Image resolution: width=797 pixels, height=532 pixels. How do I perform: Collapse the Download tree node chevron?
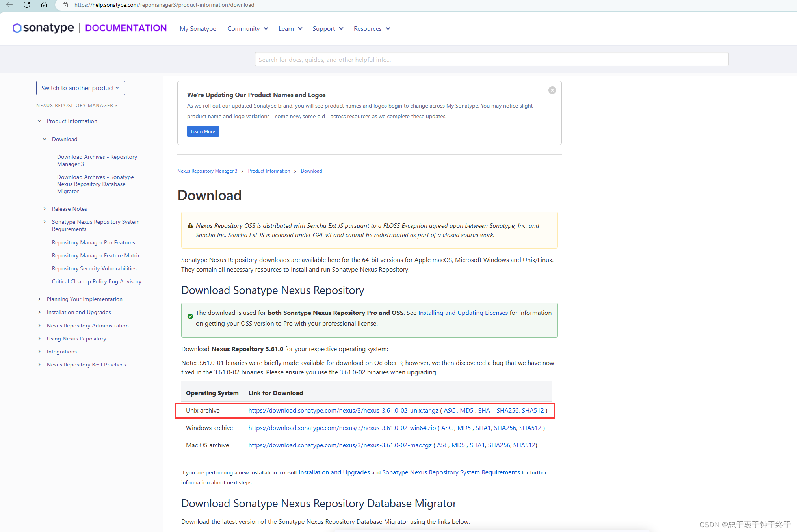[x=45, y=139]
